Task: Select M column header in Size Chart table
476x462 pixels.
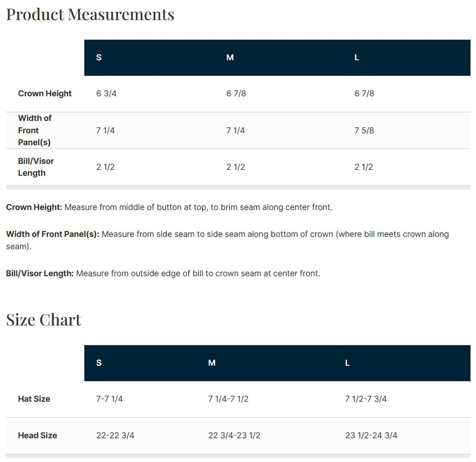Action: 212,363
